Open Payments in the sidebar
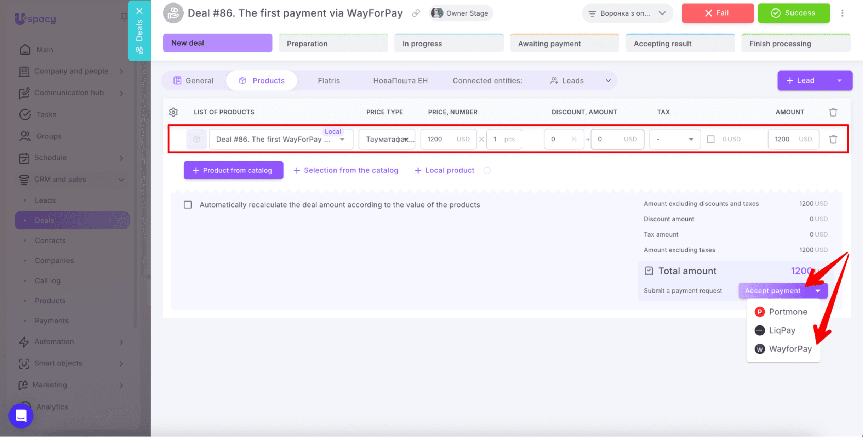Viewport: 868px width, 437px height. click(x=52, y=321)
